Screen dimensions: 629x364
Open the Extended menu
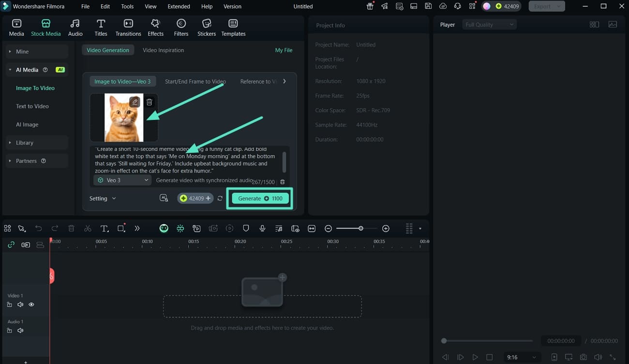coord(179,6)
